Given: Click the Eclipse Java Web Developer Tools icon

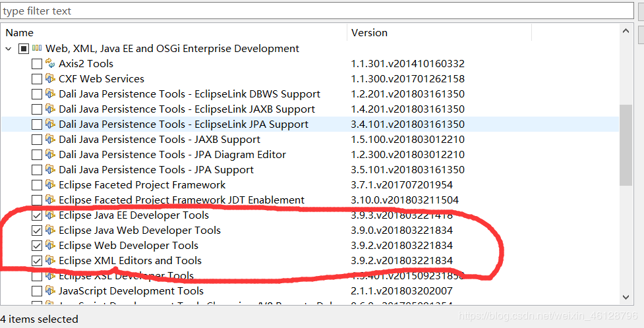Looking at the screenshot, I should (x=50, y=231).
